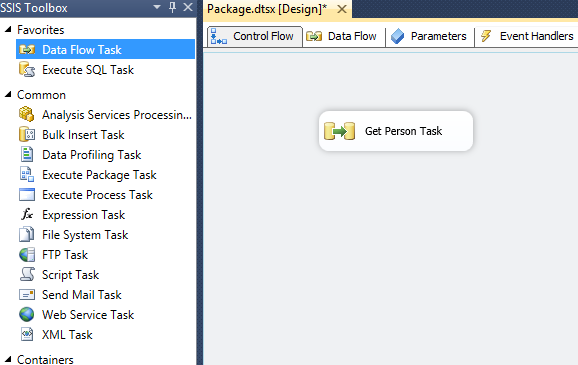The height and width of the screenshot is (365, 578).
Task: Select the Send Mail Task envelope icon
Action: (27, 295)
